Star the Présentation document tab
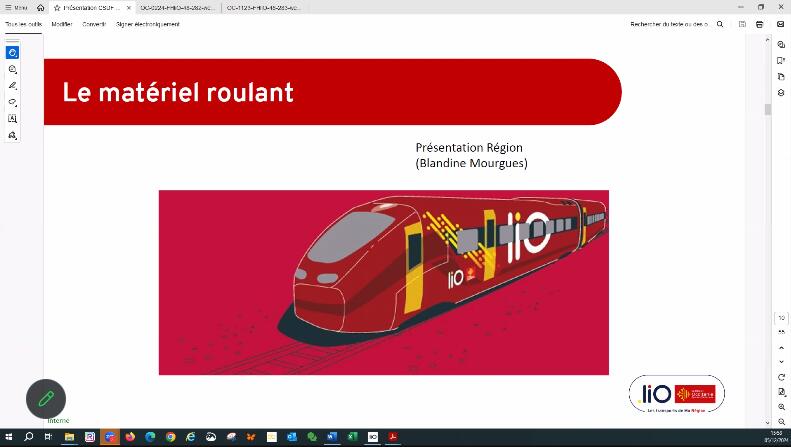791x447 pixels. tap(57, 8)
